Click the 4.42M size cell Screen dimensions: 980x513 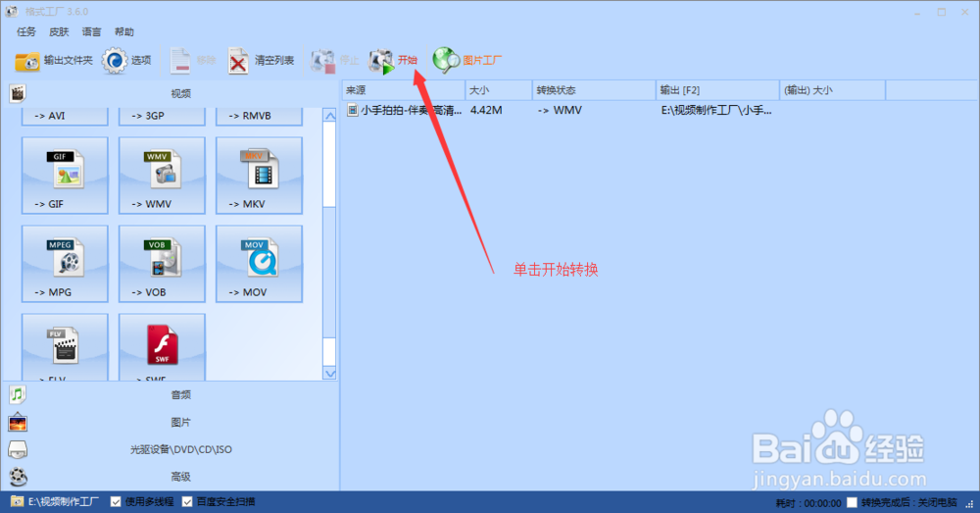tap(486, 110)
